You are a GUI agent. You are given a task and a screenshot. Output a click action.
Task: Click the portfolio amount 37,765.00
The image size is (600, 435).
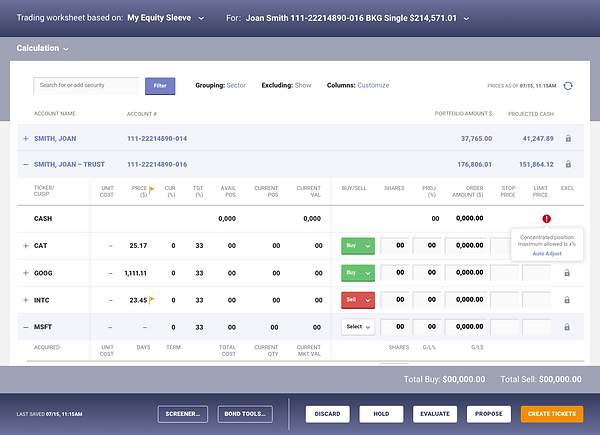click(x=476, y=138)
